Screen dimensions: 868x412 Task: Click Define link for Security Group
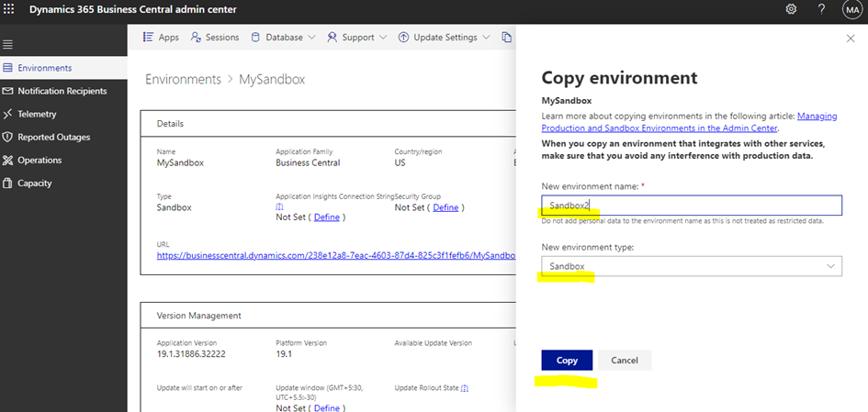[445, 207]
